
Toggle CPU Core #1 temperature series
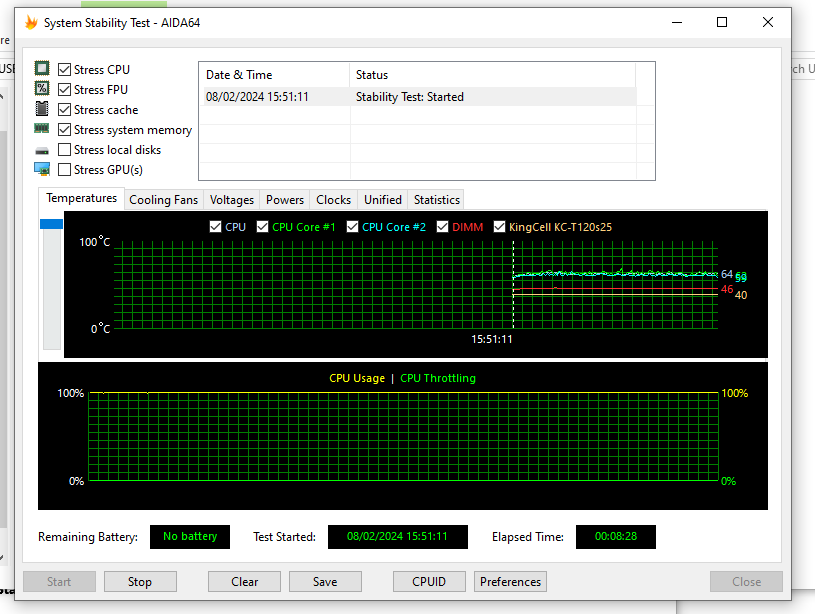coord(262,227)
